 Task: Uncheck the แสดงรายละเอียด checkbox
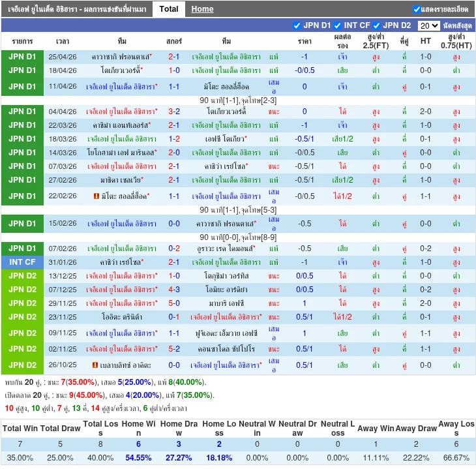[x=417, y=9]
